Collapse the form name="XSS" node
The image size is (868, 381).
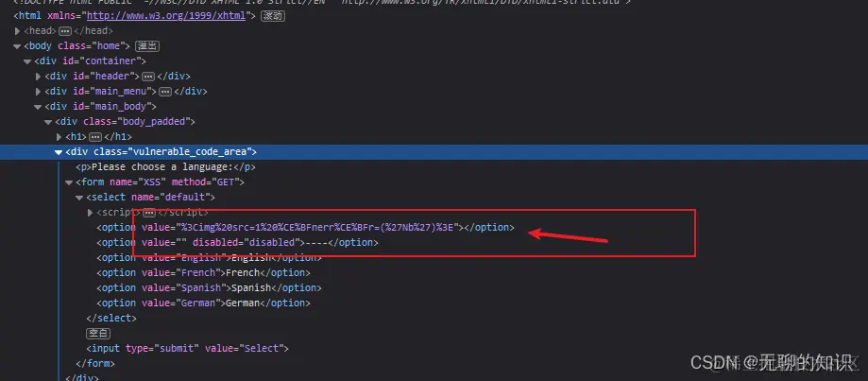[69, 182]
